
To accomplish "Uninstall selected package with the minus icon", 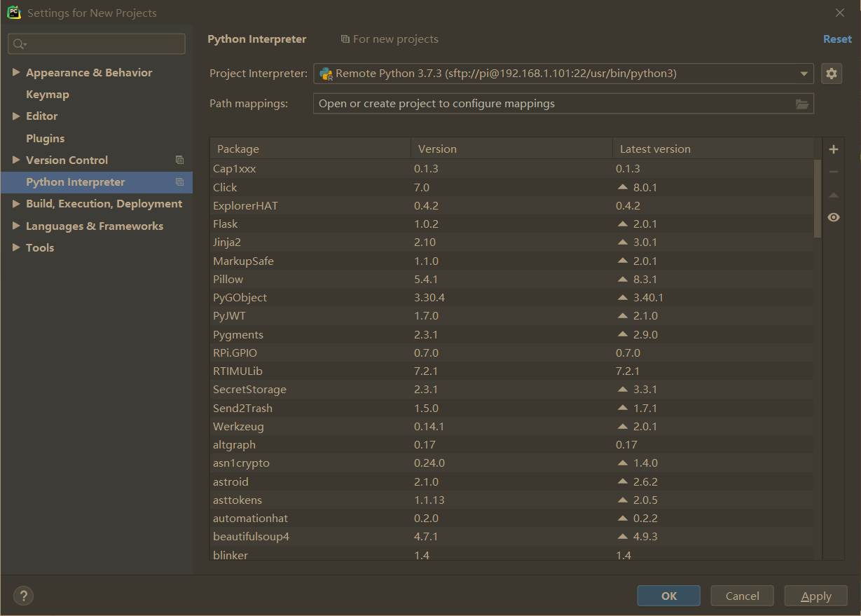I will click(x=833, y=171).
